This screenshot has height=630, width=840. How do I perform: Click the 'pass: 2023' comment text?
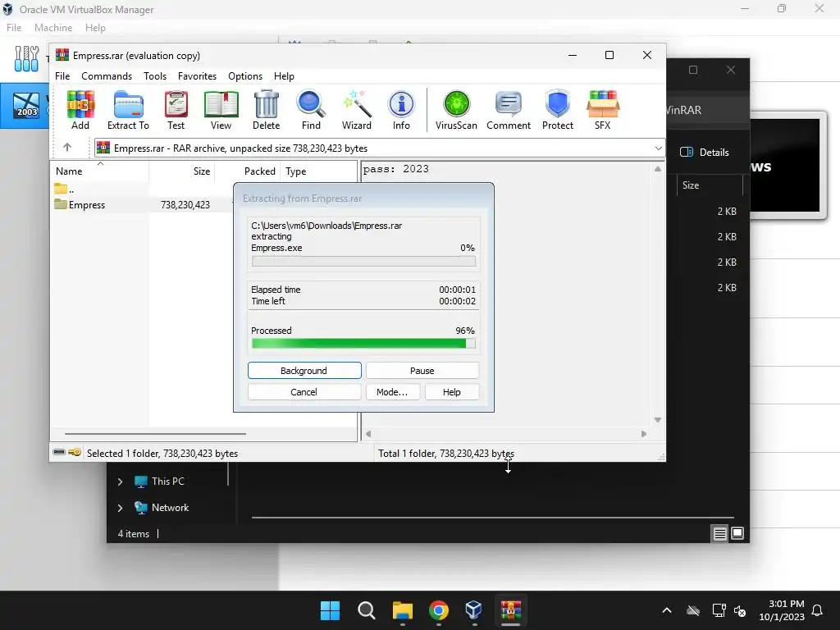pos(396,169)
